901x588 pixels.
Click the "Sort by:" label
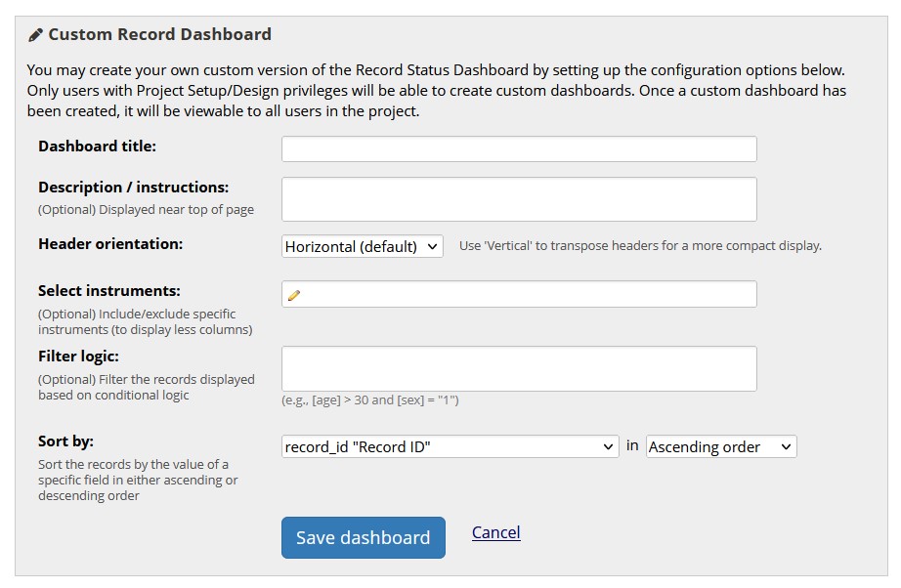pos(65,441)
